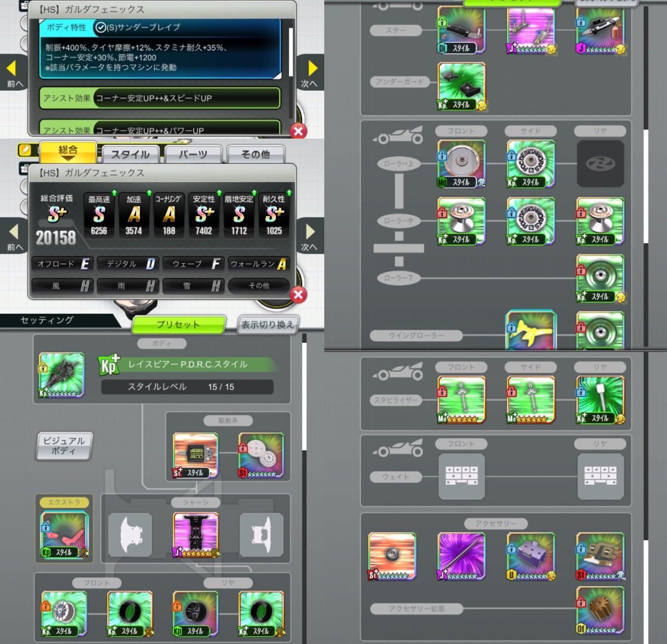
Task: Select the rear ローラー下 roller part
Action: coord(601,278)
